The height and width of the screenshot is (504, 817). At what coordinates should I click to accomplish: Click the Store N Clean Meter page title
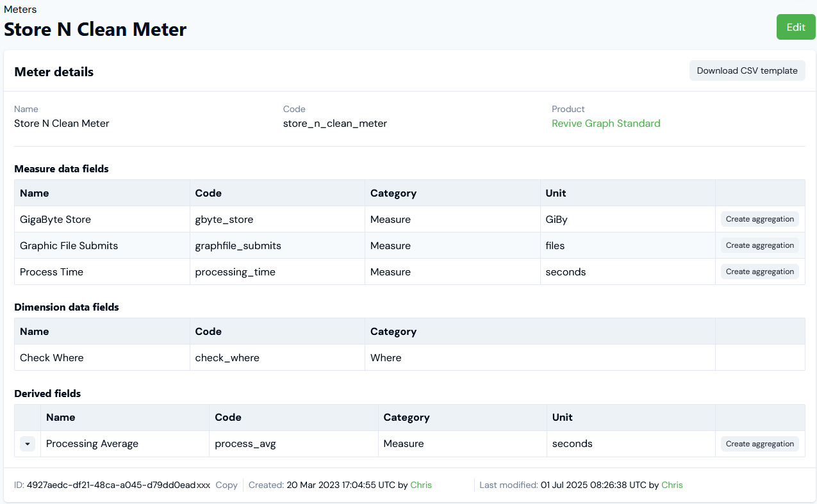[95, 29]
